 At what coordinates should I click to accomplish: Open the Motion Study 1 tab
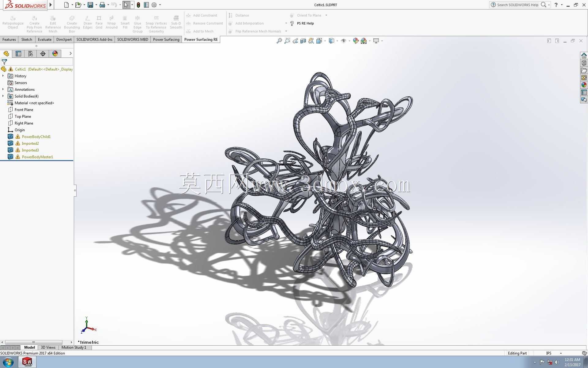tap(74, 347)
